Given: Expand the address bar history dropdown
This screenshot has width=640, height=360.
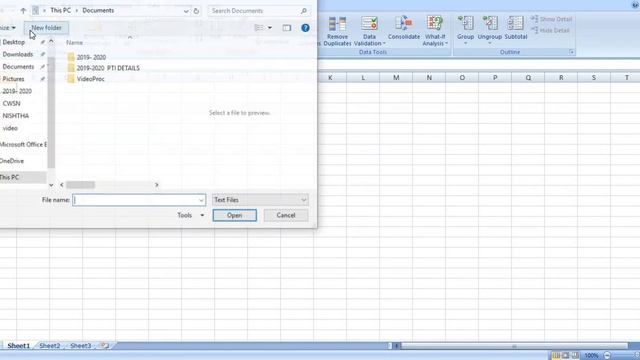Looking at the screenshot, I should tap(186, 11).
